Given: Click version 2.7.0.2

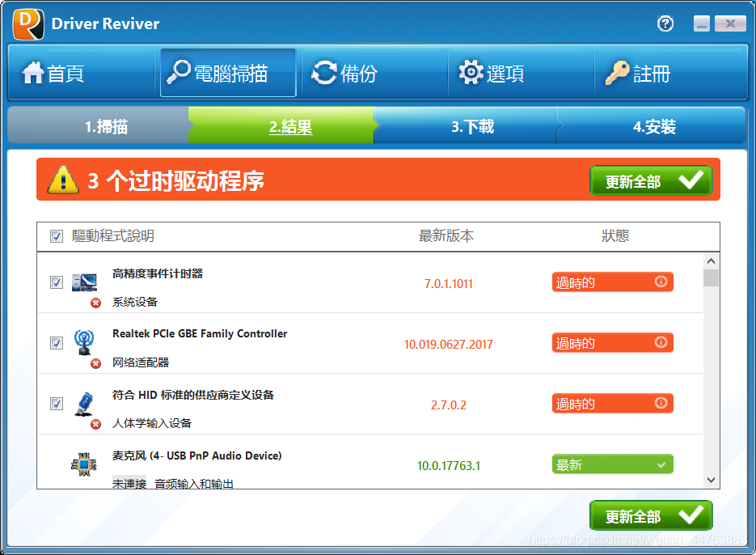Looking at the screenshot, I should 449,405.
